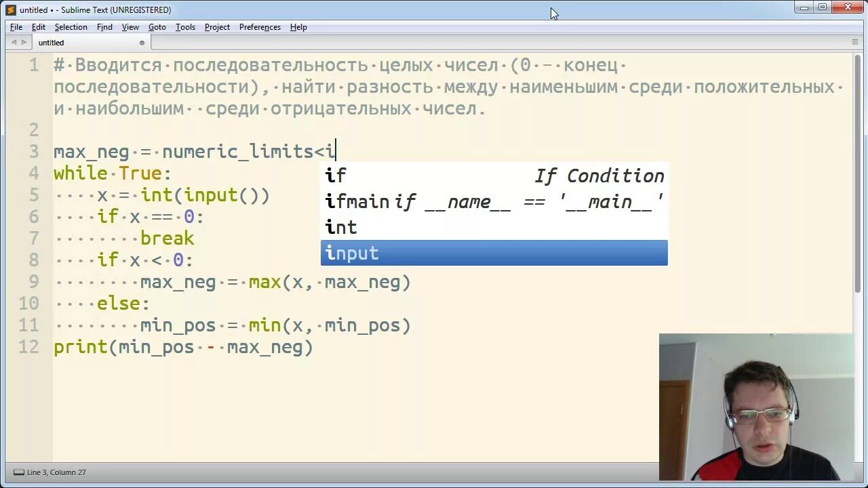The height and width of the screenshot is (488, 868).
Task: Click the unsaved dot on untitled tab
Action: [x=142, y=43]
